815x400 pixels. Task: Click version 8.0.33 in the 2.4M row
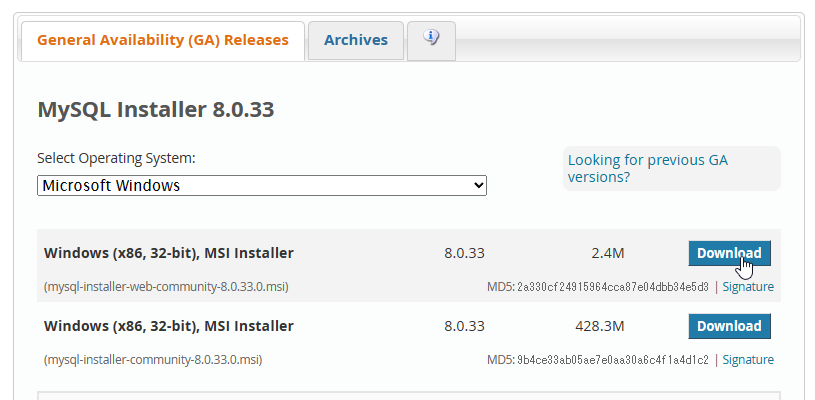point(464,253)
